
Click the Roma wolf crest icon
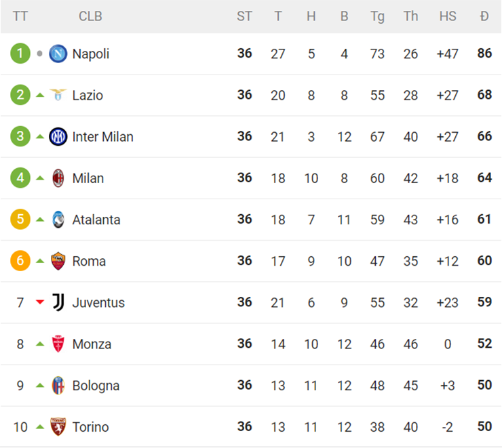[58, 261]
